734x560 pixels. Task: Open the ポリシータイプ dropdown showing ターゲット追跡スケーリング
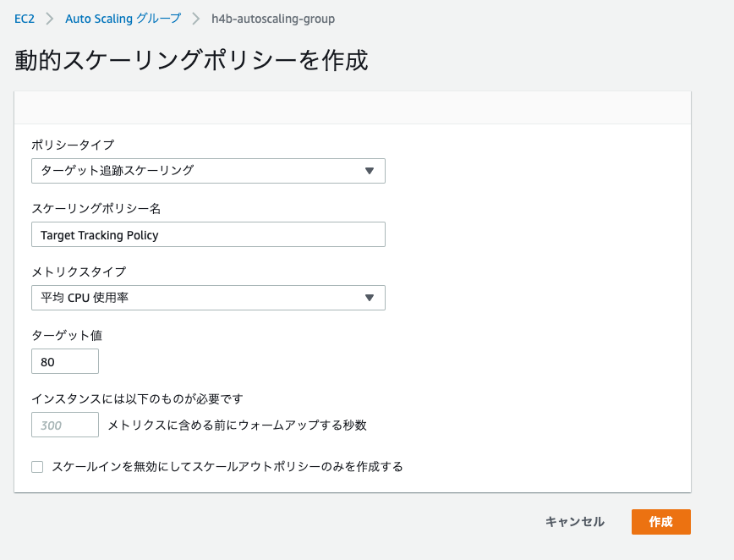click(207, 170)
